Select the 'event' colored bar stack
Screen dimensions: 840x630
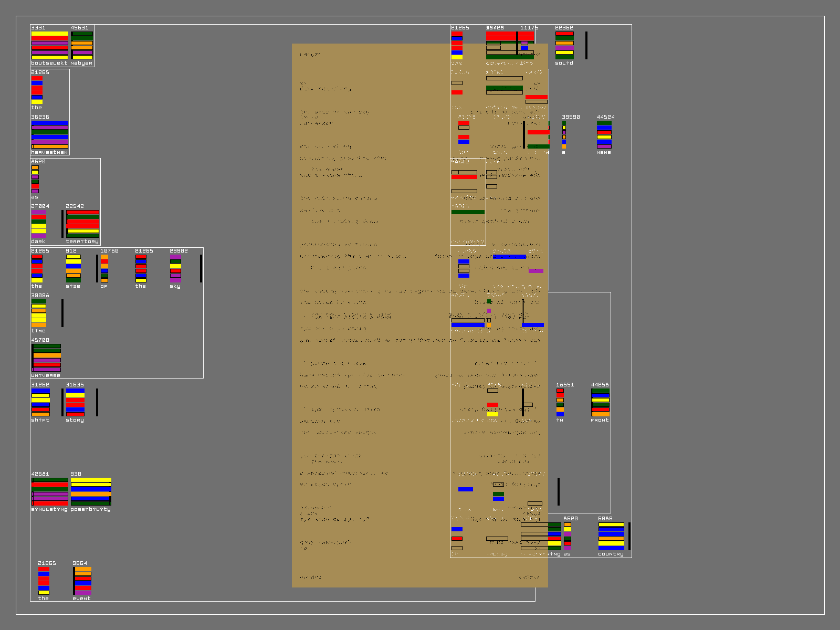[82, 581]
